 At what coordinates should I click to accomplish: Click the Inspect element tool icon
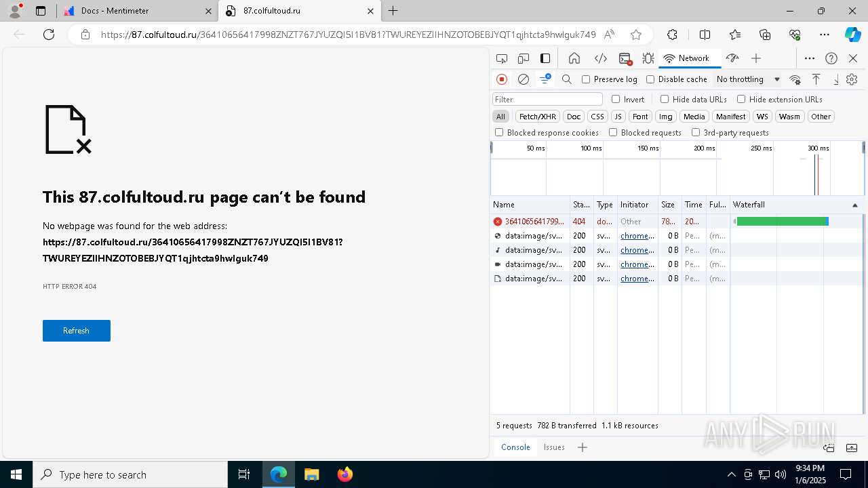[502, 58]
